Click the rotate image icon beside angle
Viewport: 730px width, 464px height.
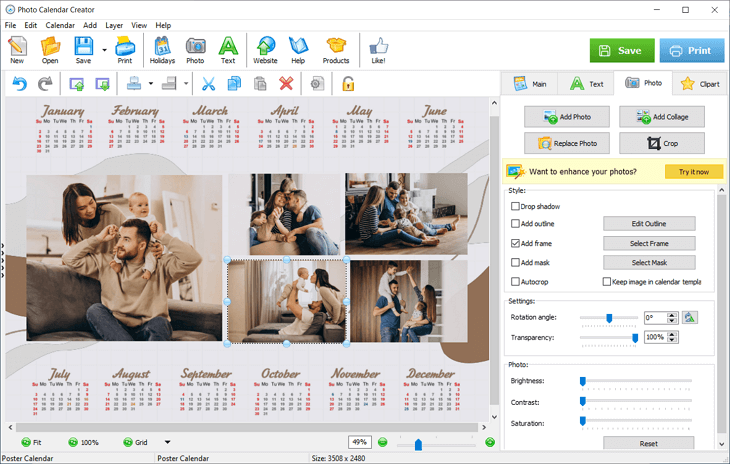click(690, 317)
